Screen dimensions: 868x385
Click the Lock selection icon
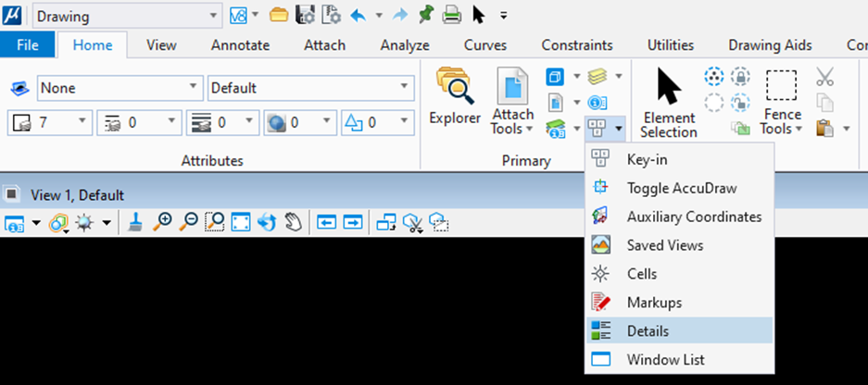pos(740,76)
